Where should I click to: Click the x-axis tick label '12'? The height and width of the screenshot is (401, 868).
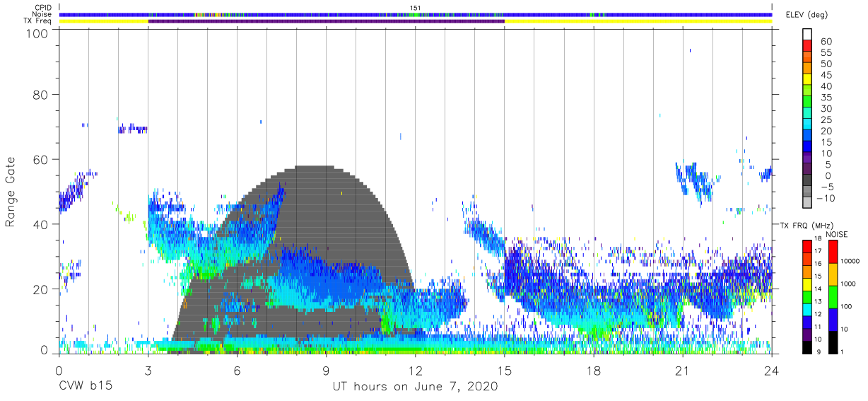click(415, 370)
